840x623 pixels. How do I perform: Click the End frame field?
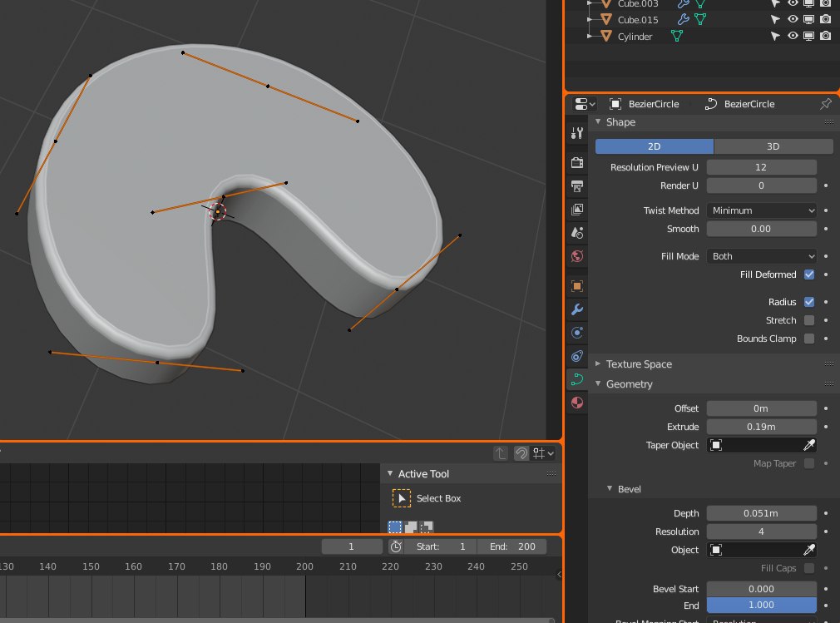[x=512, y=546]
